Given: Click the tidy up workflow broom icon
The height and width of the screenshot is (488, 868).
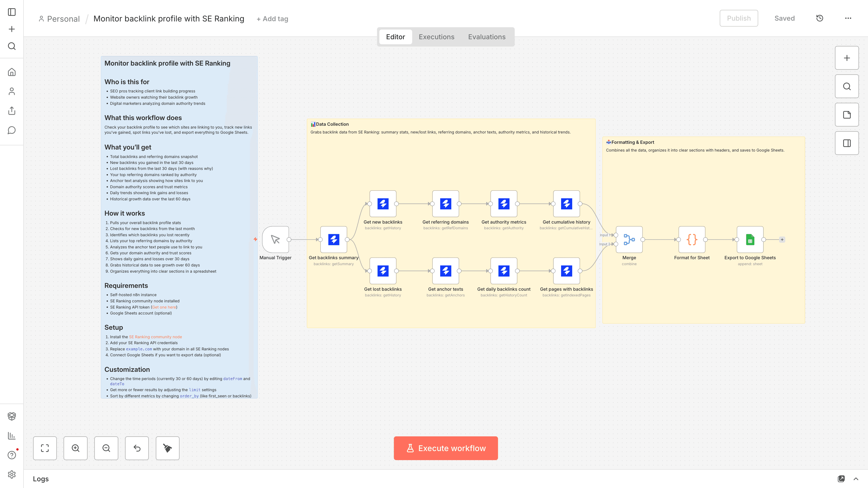Looking at the screenshot, I should 167,448.
